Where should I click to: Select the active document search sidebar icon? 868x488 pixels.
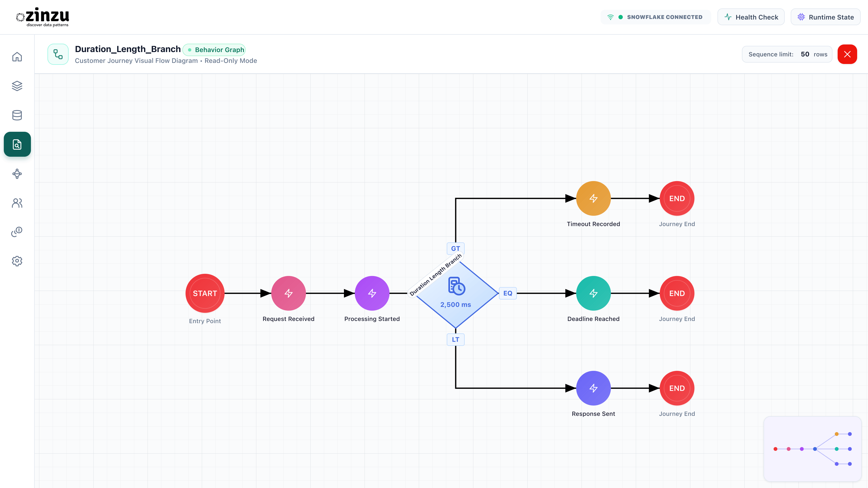[17, 144]
